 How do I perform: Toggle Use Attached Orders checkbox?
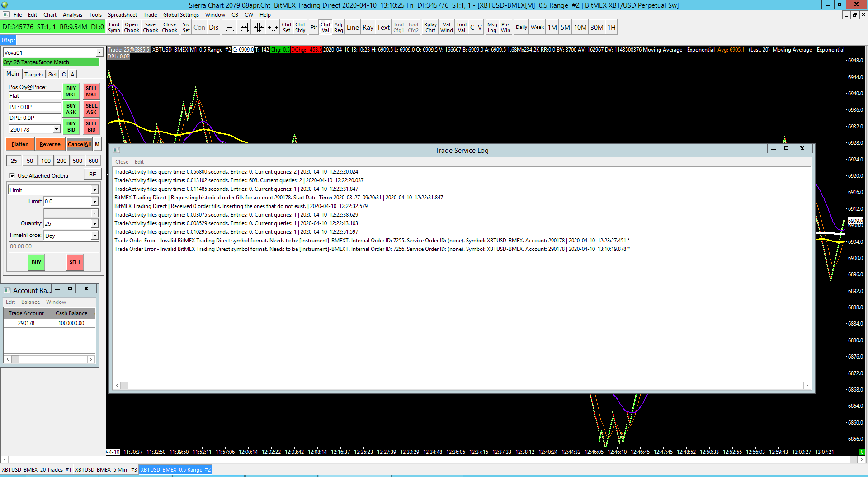(x=12, y=176)
